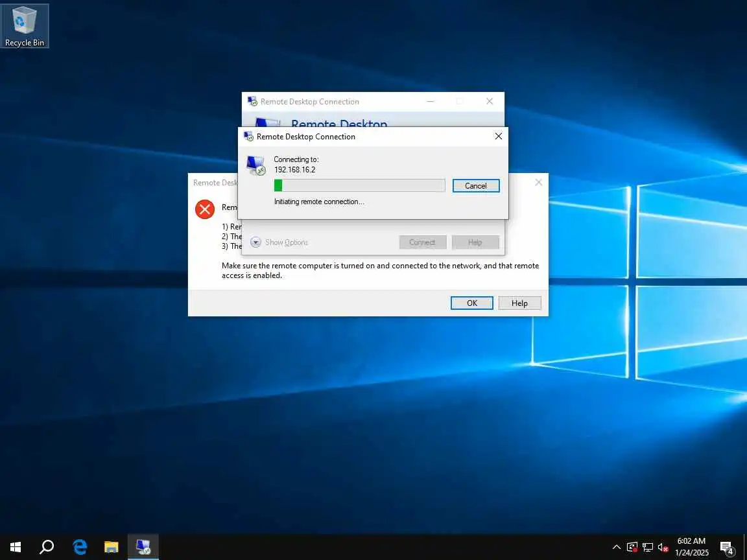Image resolution: width=747 pixels, height=560 pixels.
Task: Close the error message window
Action: tap(538, 182)
